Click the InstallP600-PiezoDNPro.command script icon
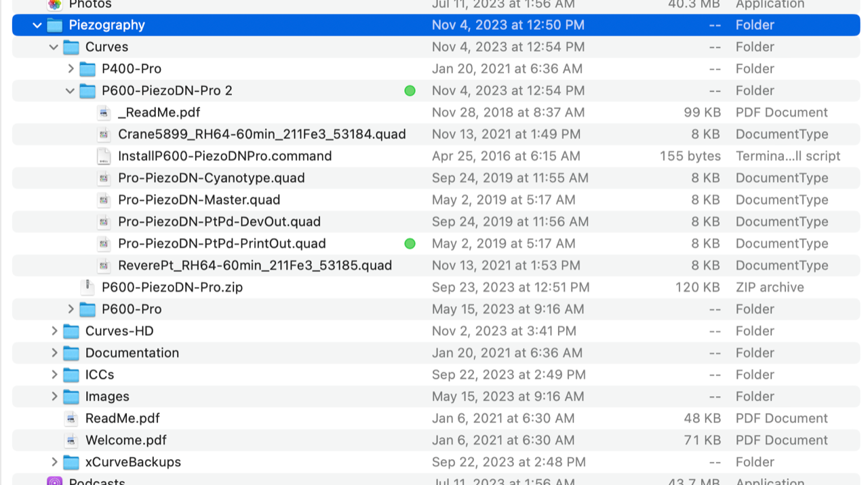The width and height of the screenshot is (868, 485). [104, 156]
